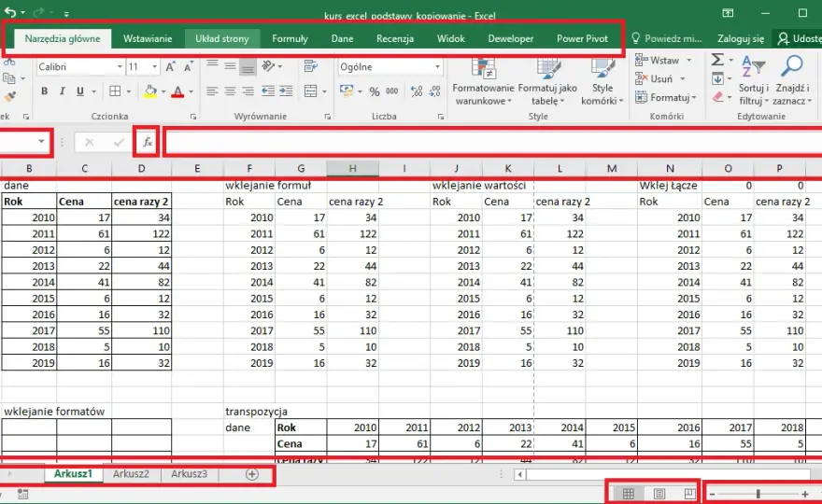The height and width of the screenshot is (504, 822).
Task: Switch to the Recenzja tab
Action: tap(395, 39)
